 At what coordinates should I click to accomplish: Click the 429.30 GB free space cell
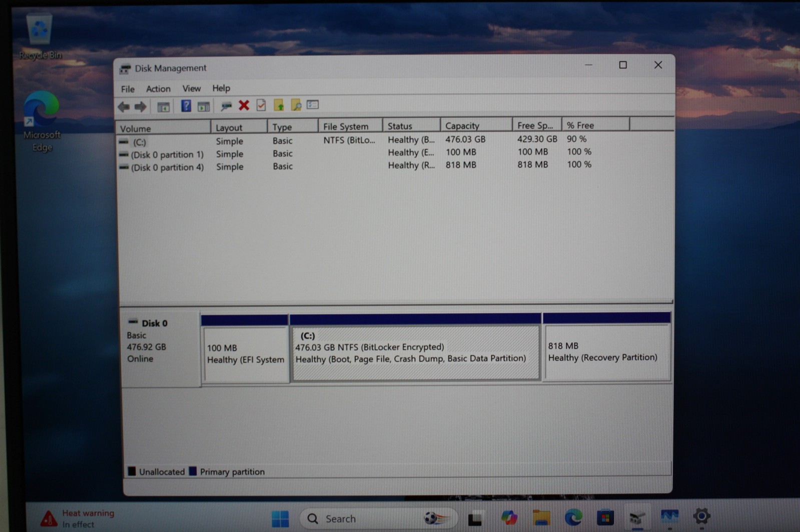tap(537, 139)
